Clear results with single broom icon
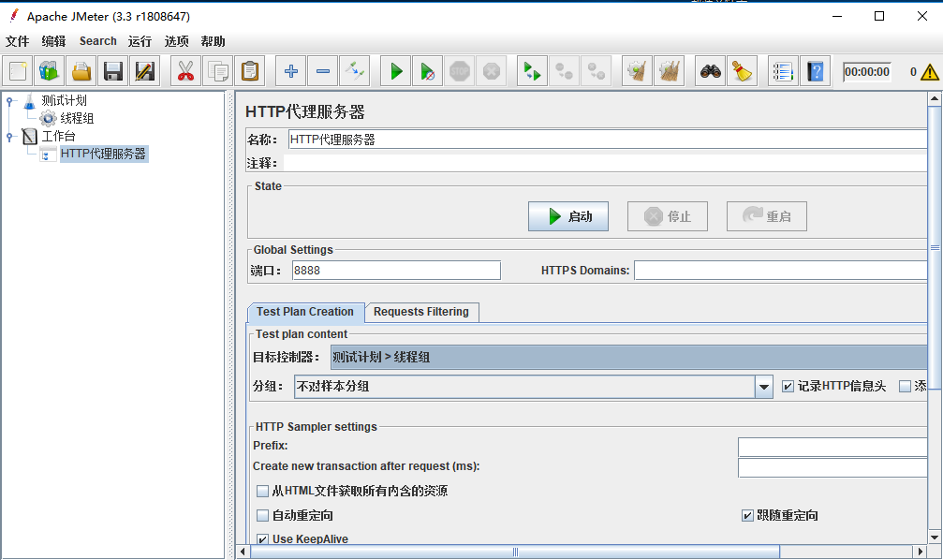 [x=637, y=71]
